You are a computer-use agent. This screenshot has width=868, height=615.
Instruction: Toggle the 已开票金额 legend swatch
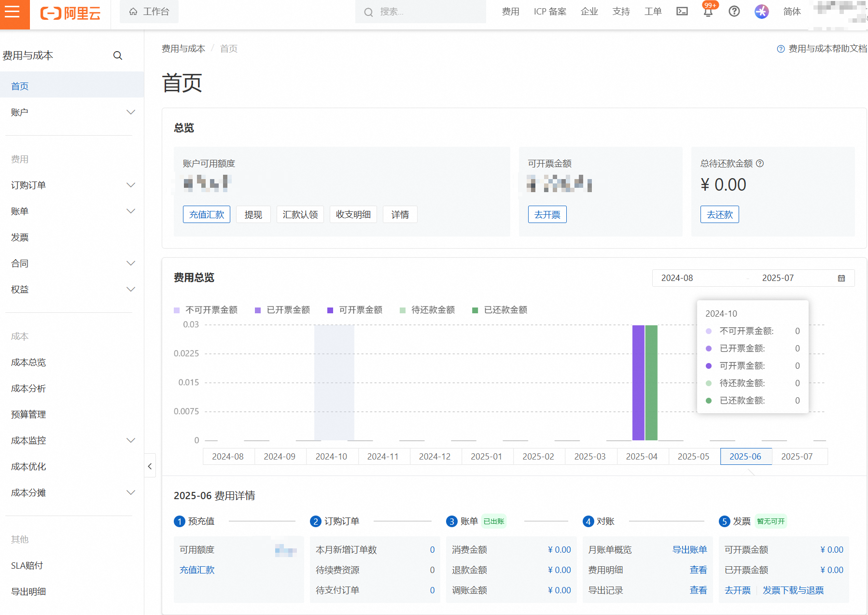[258, 310]
